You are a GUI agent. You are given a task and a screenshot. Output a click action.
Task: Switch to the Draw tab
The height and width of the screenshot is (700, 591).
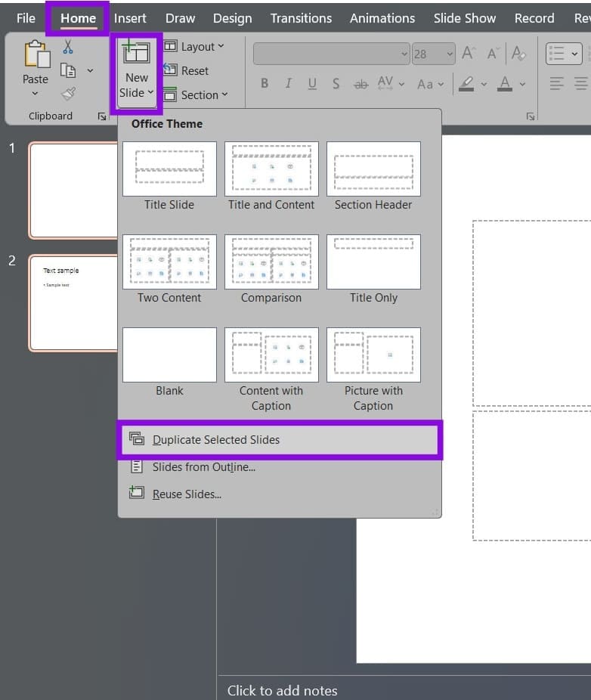[181, 18]
